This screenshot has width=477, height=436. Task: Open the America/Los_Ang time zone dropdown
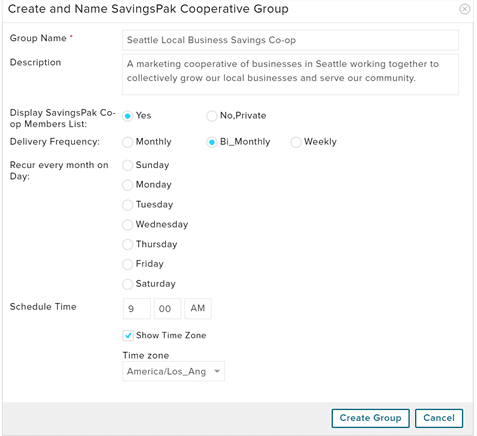pyautogui.click(x=173, y=371)
